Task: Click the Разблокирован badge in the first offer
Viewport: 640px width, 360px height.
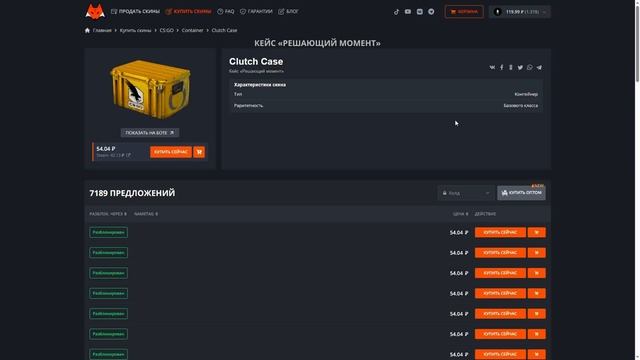Action: click(x=109, y=232)
